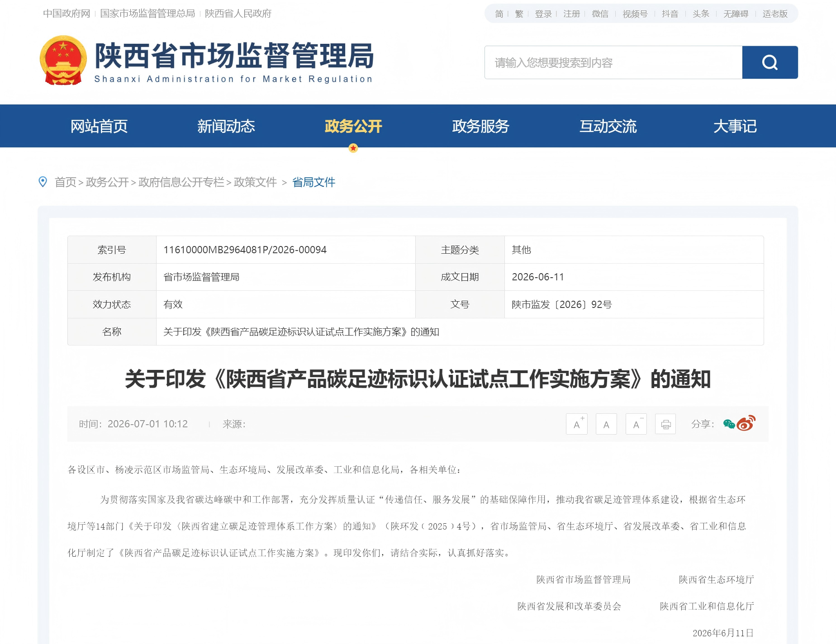Open 微信 link in top bar
This screenshot has height=644, width=836.
(600, 14)
